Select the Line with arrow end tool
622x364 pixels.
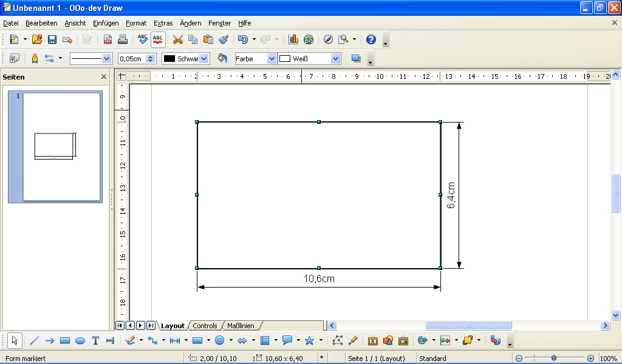pyautogui.click(x=50, y=340)
